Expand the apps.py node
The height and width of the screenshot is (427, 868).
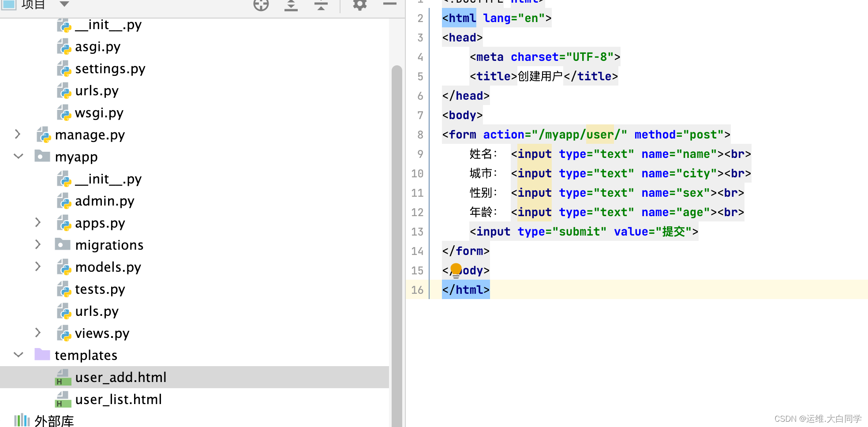[38, 222]
